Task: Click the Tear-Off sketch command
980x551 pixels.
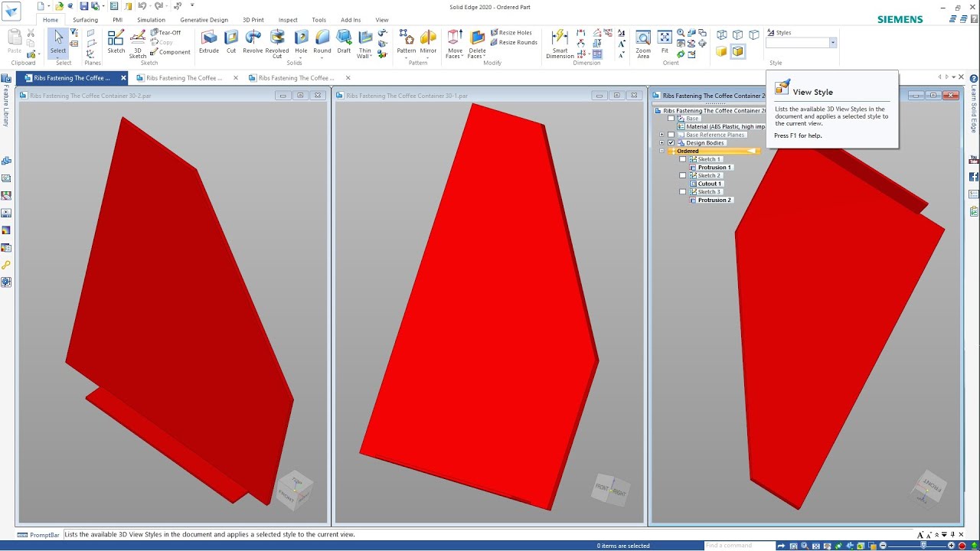Action: [165, 33]
